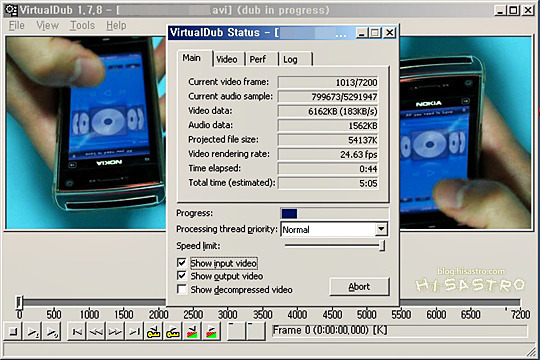Go to next key frame

pyautogui.click(x=173, y=331)
